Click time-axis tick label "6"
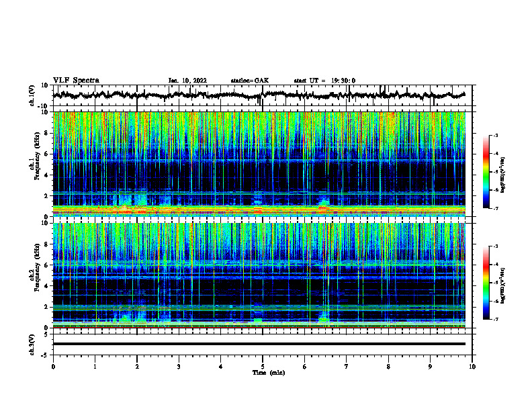The height and width of the screenshot is (411, 532). [305, 367]
